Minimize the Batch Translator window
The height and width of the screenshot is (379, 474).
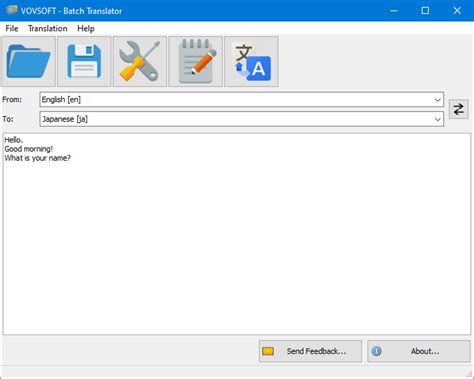point(394,11)
